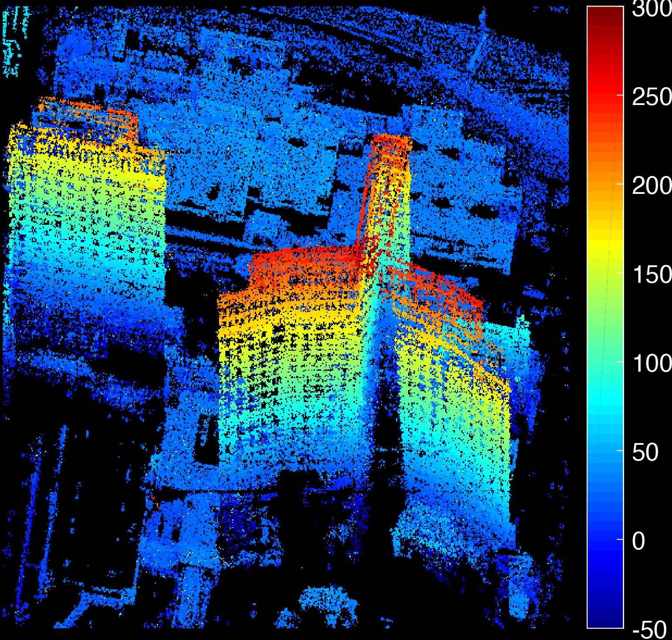Click the height map point cloud image
The width and height of the screenshot is (672, 640).
point(286,317)
